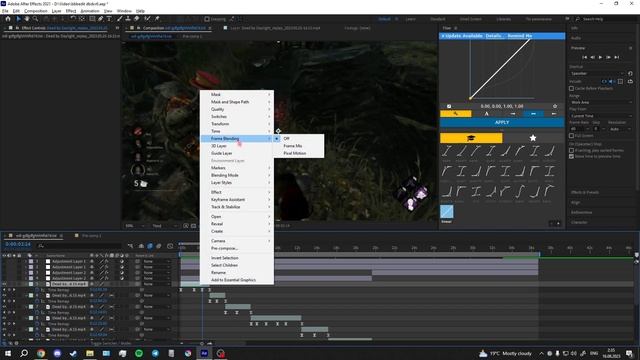Viewport: 640px width, 360px height.
Task: Open the Shortcut dropdown showing Spacebar
Action: click(597, 73)
